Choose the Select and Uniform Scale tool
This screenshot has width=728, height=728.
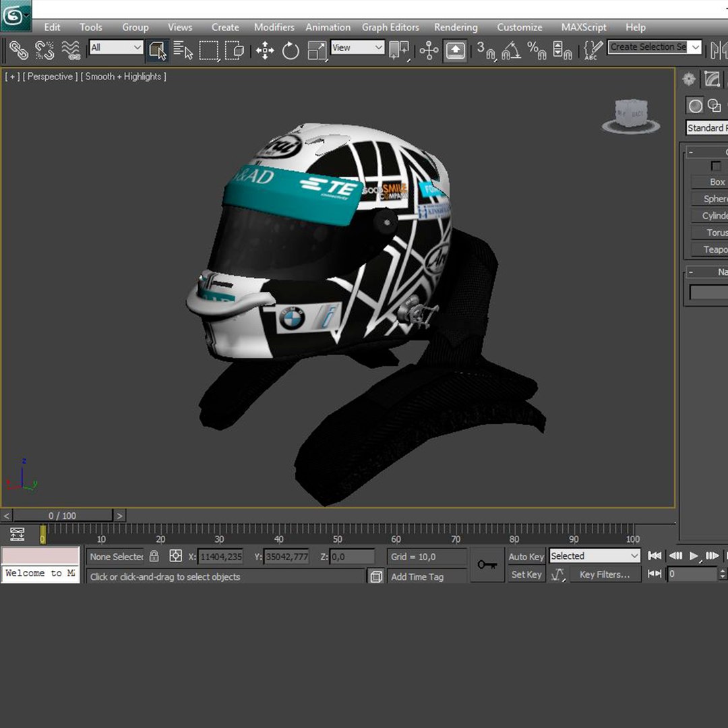pos(316,51)
